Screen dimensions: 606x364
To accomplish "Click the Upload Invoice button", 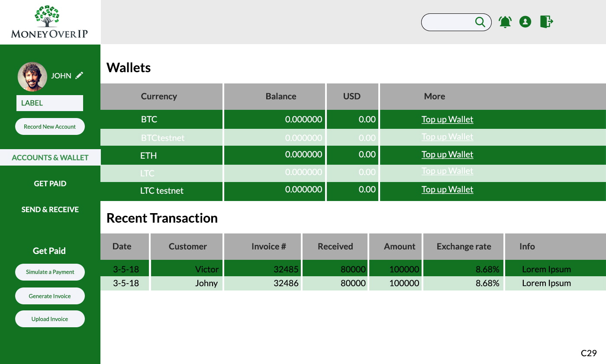I will pos(50,319).
